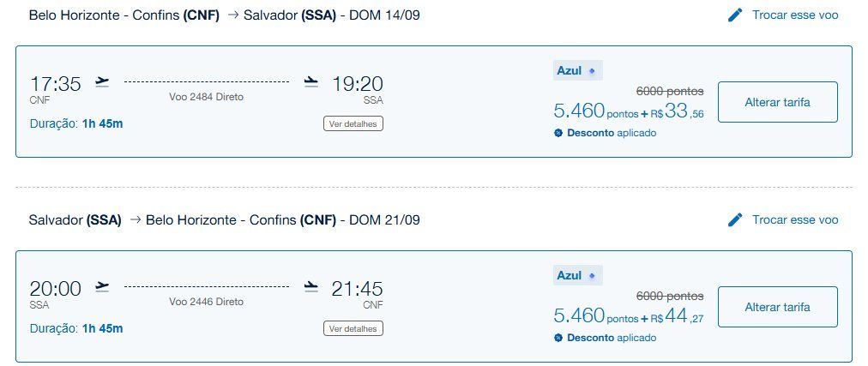Viewport: 868px width, 366px height.
Task: Click the landing plane icon beside 21:45
Action: 311,287
